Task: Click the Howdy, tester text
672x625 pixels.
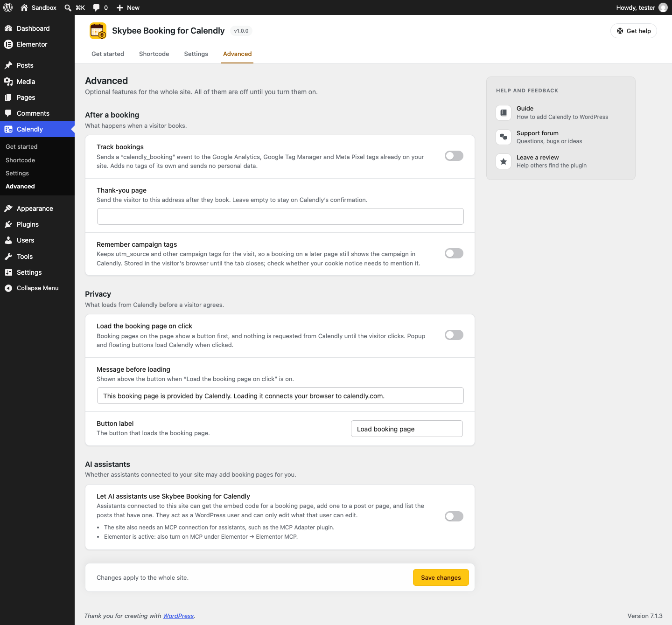Action: click(636, 7)
